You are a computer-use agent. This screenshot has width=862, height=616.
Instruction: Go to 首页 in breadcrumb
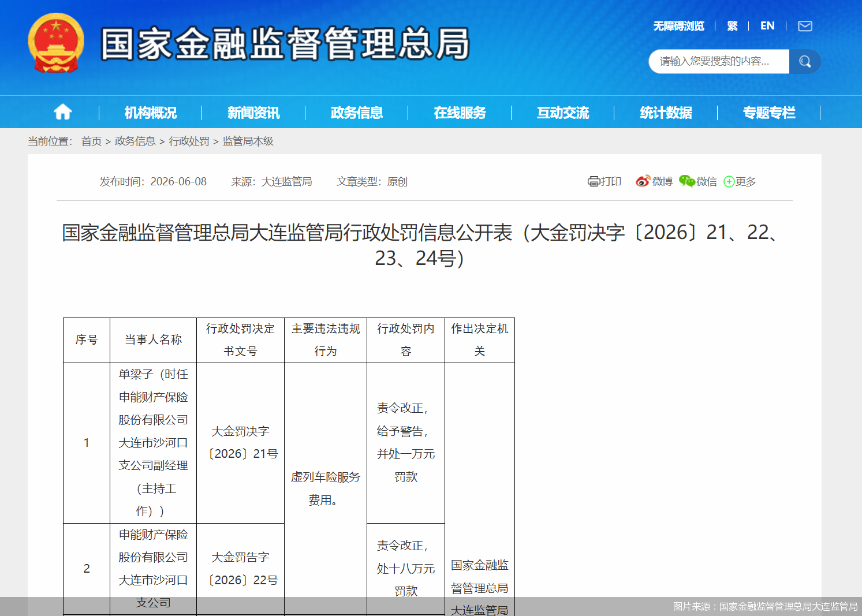point(91,141)
